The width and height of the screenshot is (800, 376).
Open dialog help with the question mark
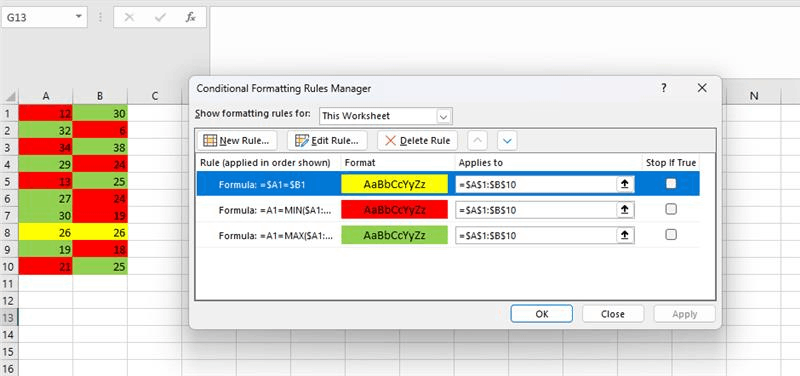point(664,88)
